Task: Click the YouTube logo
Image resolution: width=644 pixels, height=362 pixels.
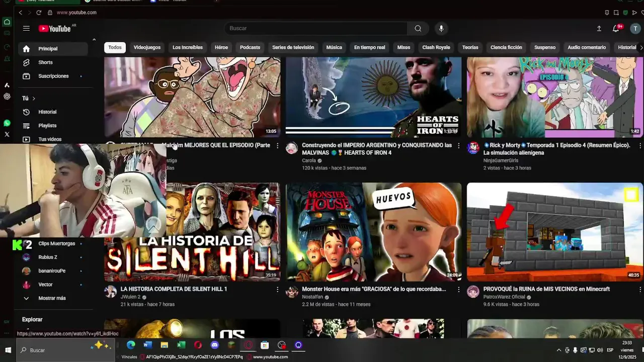Action: [55, 29]
